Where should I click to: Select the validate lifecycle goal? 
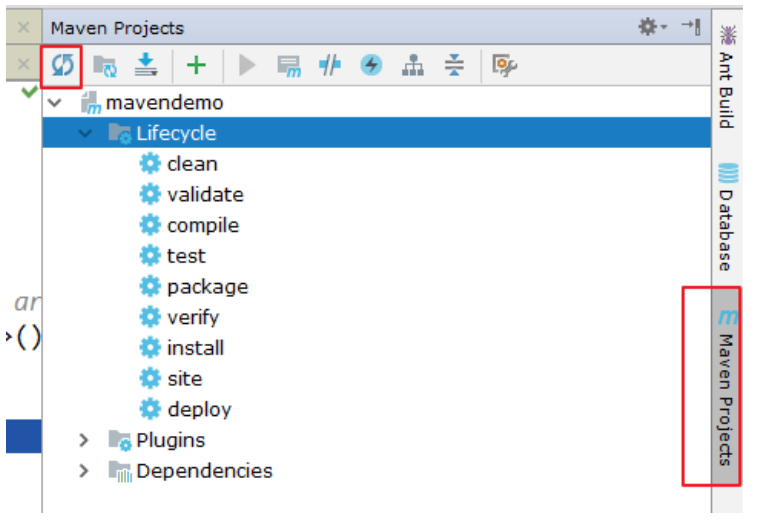(x=205, y=194)
